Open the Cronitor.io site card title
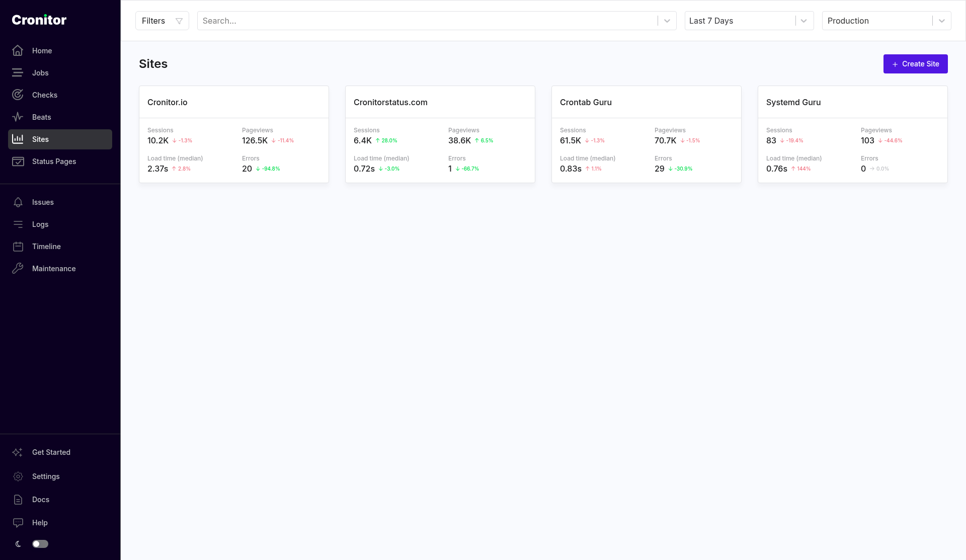Screen dimensions: 966x560 (x=168, y=102)
